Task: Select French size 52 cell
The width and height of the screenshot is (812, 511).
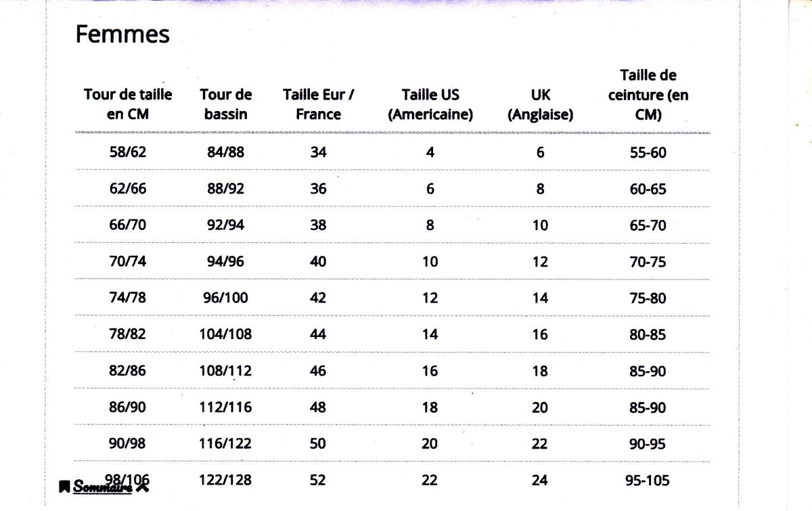Action: tap(318, 480)
